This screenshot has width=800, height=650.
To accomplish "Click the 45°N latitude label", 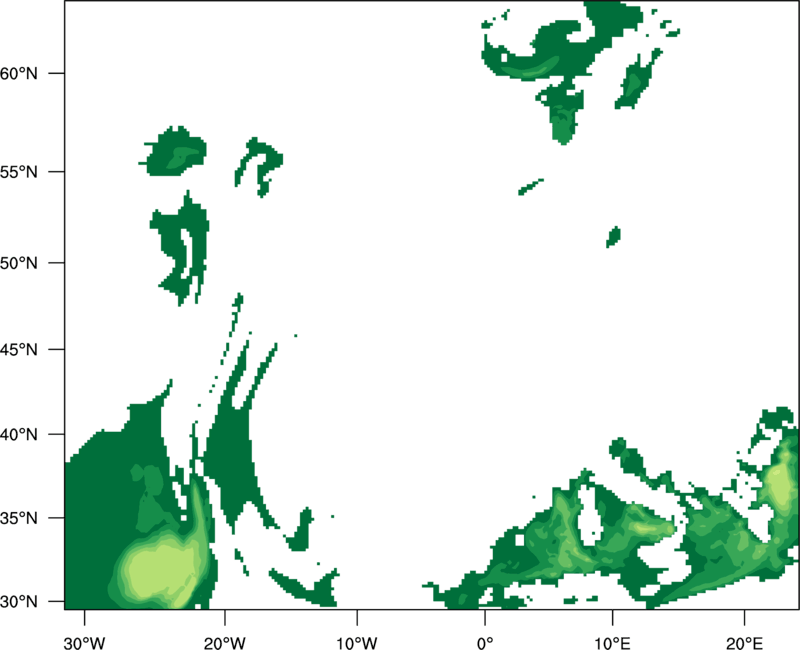I will 18,349.
